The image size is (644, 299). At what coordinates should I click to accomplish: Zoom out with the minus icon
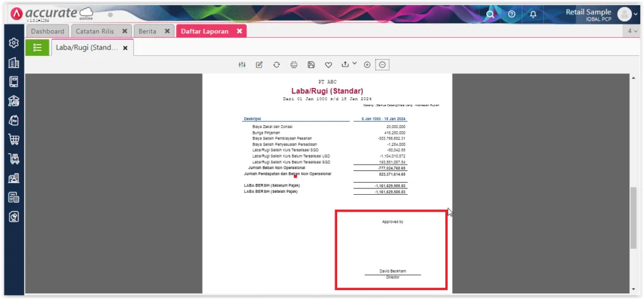coord(382,65)
